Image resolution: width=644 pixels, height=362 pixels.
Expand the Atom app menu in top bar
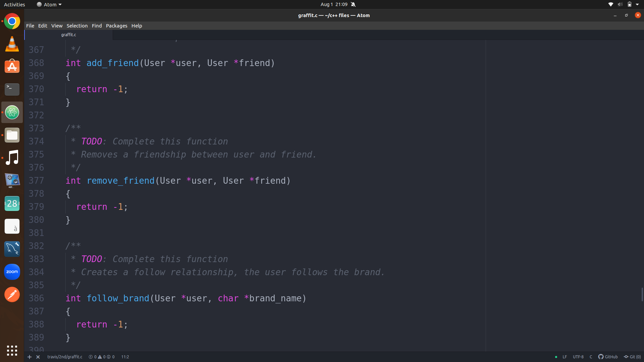(x=49, y=4)
